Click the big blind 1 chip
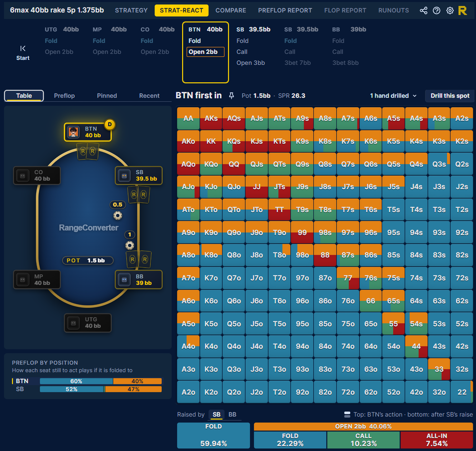Screen dimensions: 476x451 pos(130,245)
